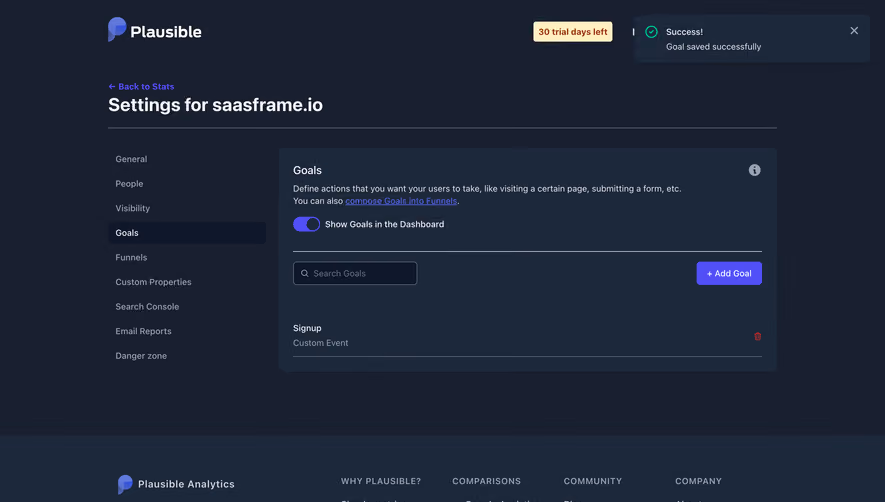Screen dimensions: 885x502
Task: Dismiss the success notification
Action: coord(854,31)
